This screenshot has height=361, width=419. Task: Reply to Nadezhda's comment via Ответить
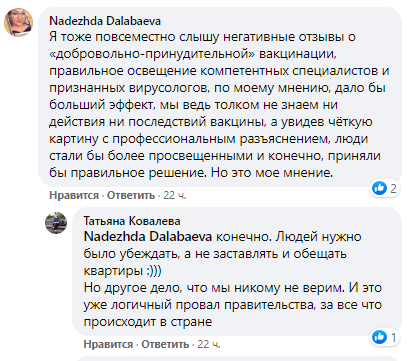click(x=131, y=195)
